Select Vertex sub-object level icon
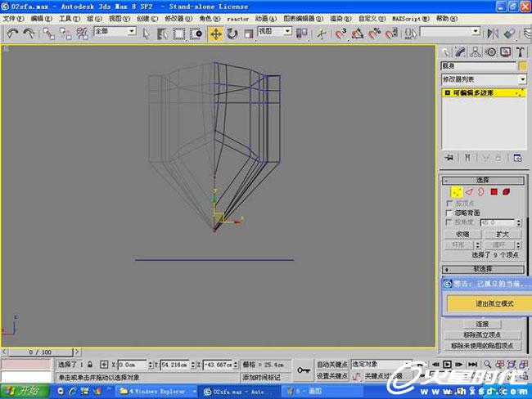Screen dimensions: 532x399 click(457, 192)
